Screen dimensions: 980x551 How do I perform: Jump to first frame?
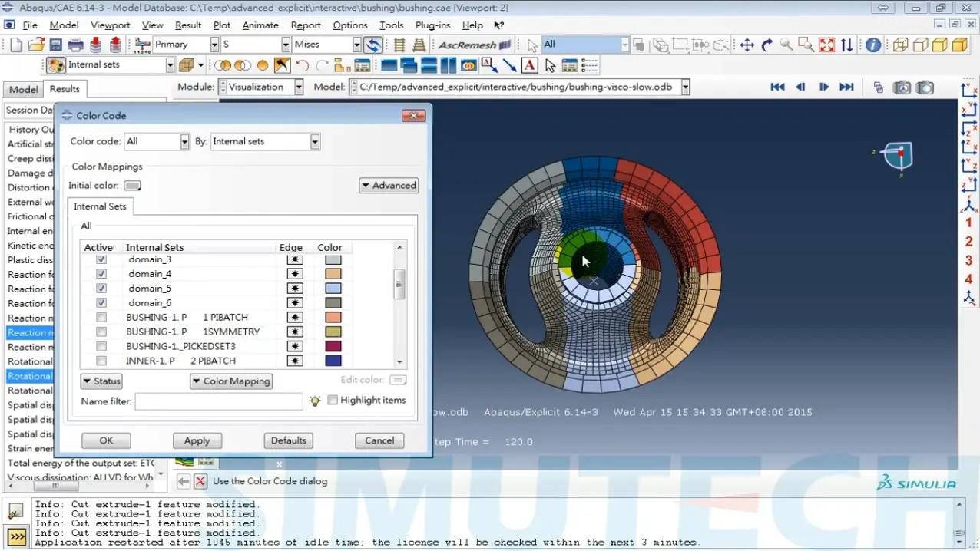tap(777, 87)
